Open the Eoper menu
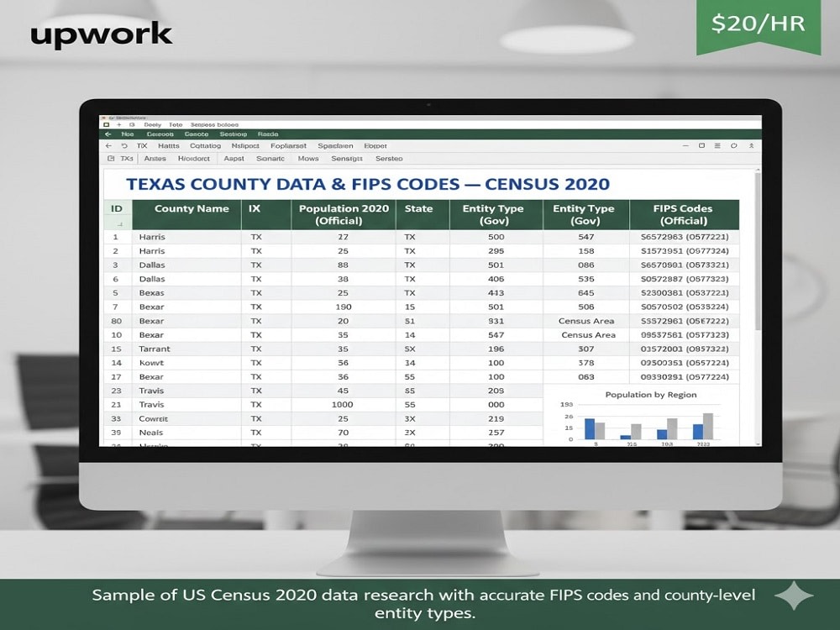The height and width of the screenshot is (630, 840). pyautogui.click(x=375, y=145)
